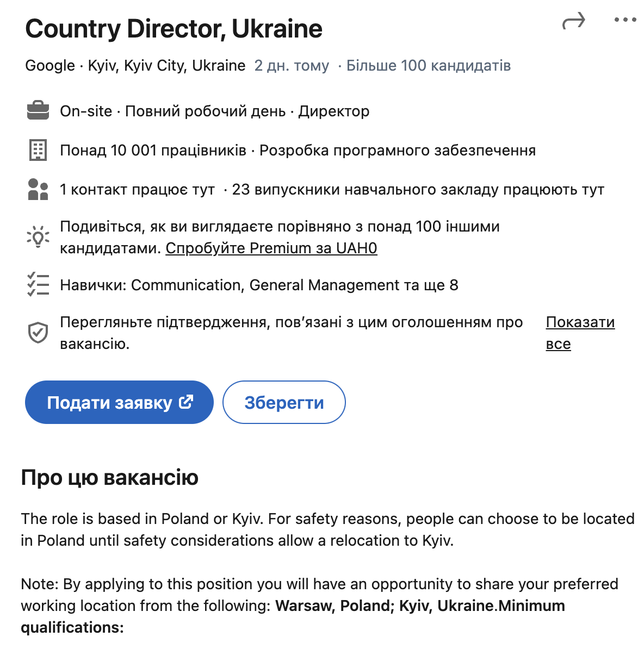Click the '2 дн. тому' posting date
Image resolution: width=644 pixels, height=649 pixels.
tap(292, 65)
